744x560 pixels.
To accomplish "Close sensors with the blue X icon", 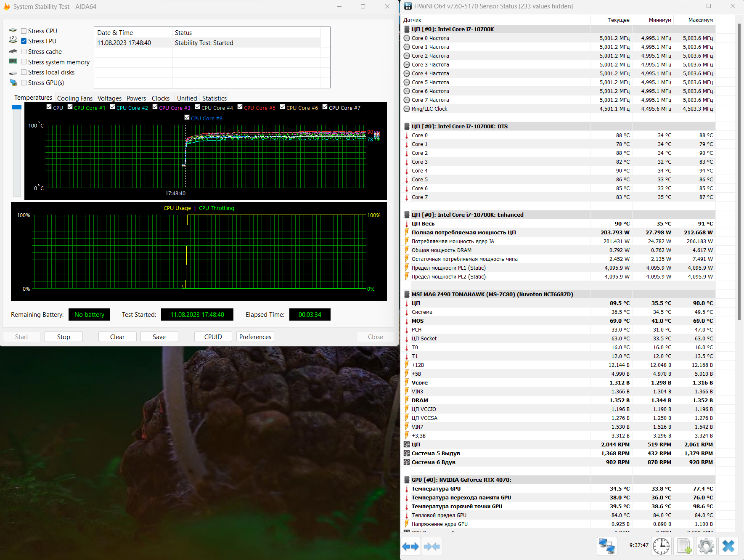I will click(x=728, y=547).
